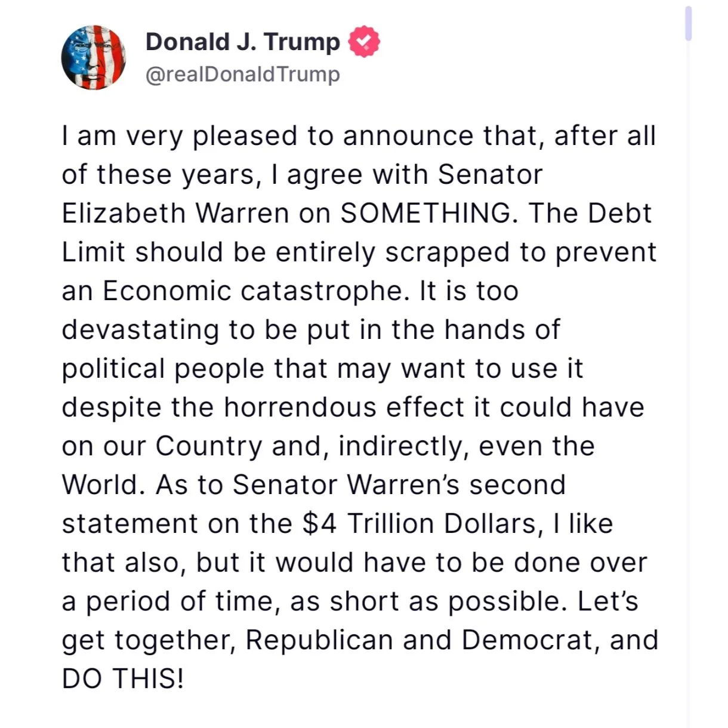Click the word SOMETHING in the post
Screen dimensions: 728x728
coord(426,214)
